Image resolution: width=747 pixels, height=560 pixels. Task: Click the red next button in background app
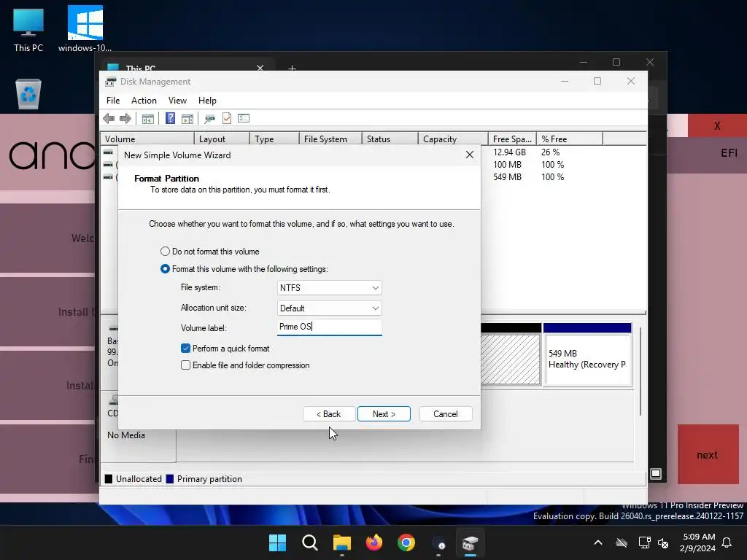708,454
